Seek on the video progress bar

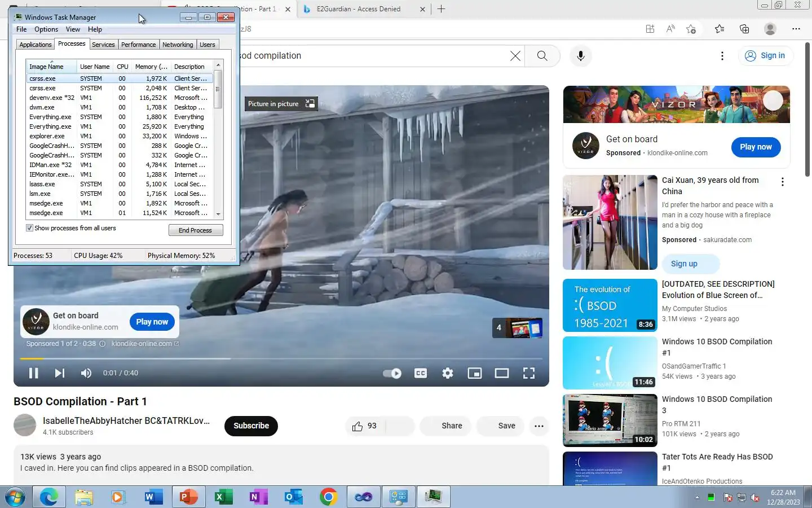click(281, 358)
